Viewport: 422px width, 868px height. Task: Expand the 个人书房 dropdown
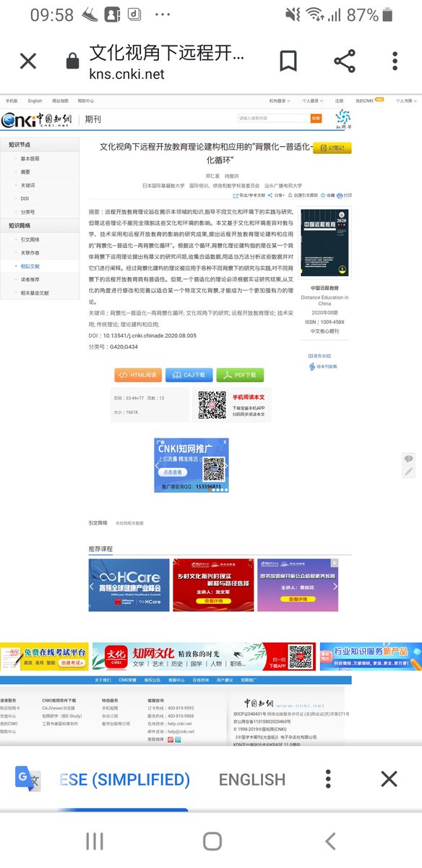(x=406, y=101)
